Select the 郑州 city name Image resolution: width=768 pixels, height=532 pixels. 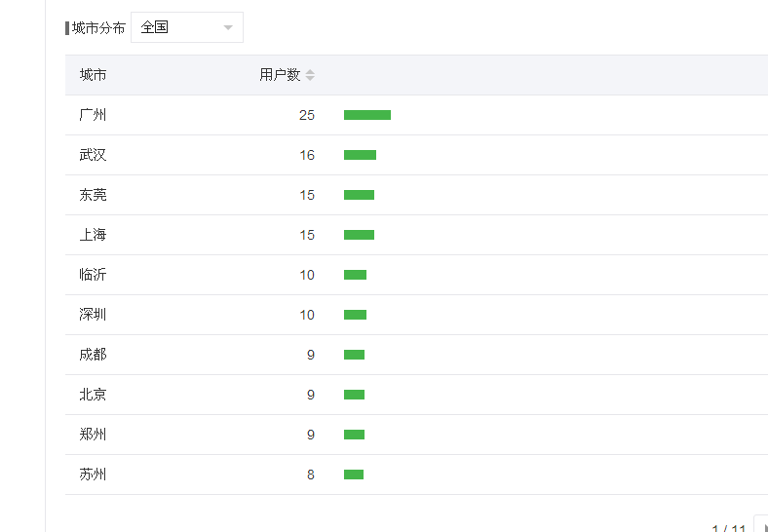[x=93, y=435]
